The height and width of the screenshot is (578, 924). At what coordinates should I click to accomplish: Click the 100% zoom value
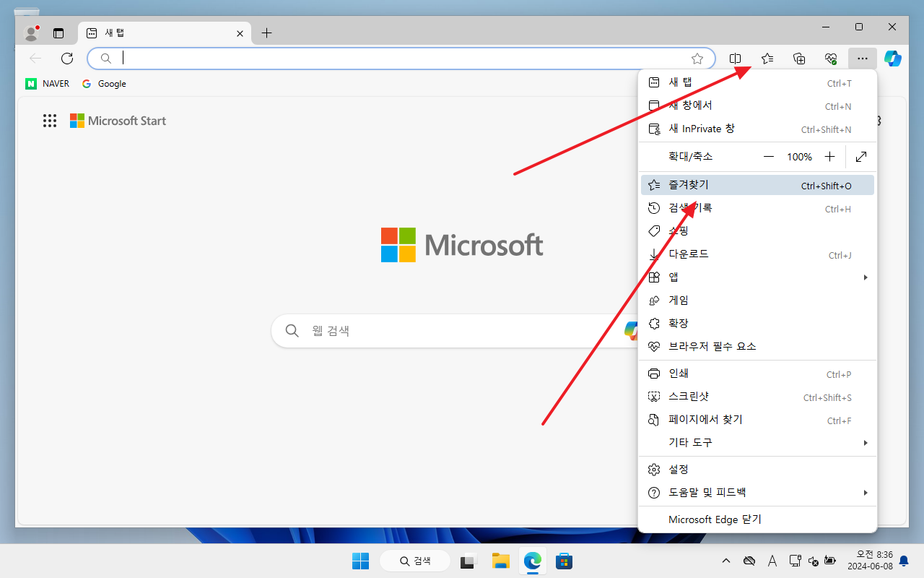coord(799,157)
